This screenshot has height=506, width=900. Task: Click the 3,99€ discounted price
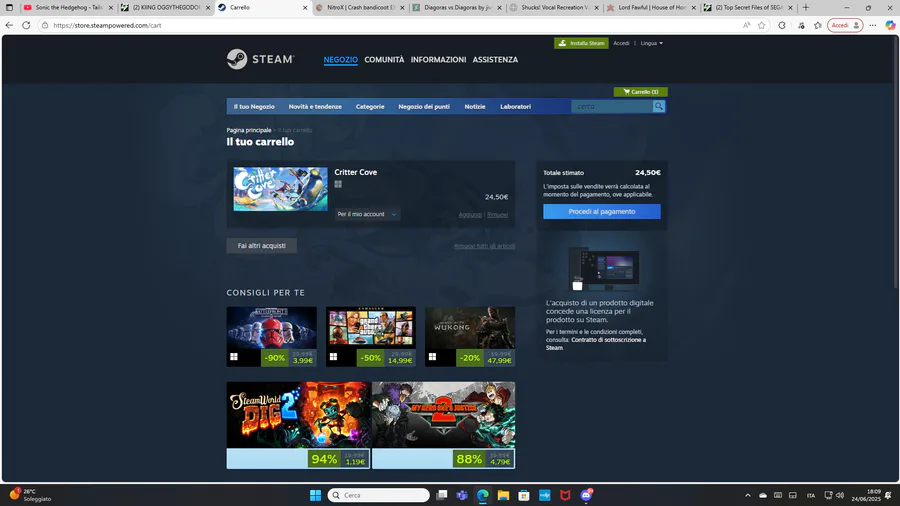click(x=302, y=361)
